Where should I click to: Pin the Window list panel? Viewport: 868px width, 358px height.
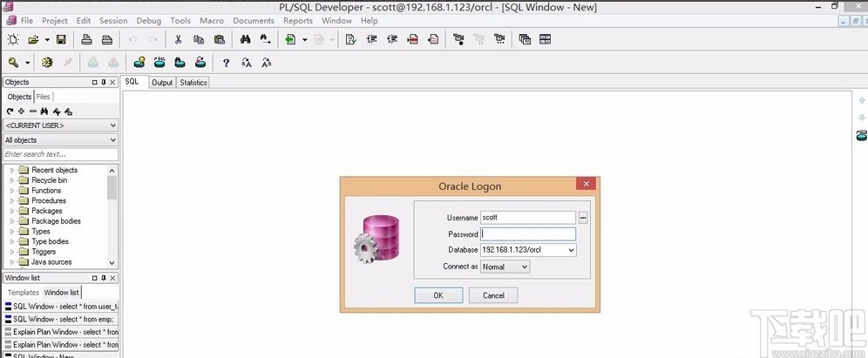point(104,278)
